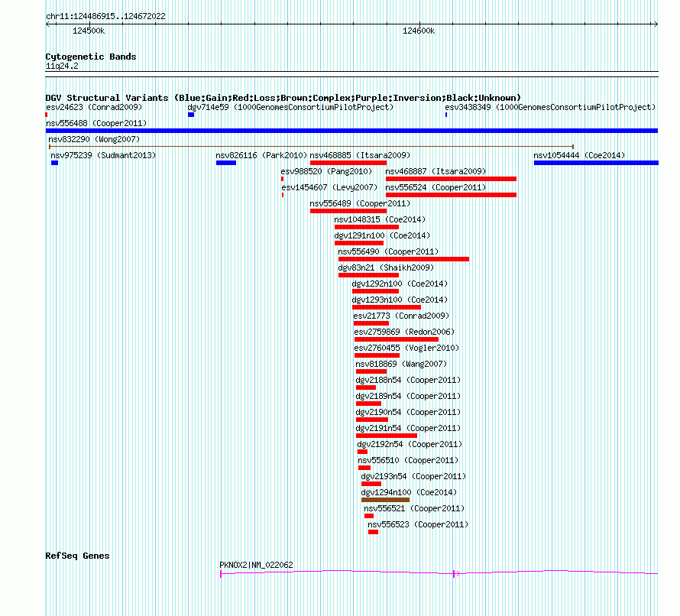Click the Cytogenetic Bands track title
This screenshot has width=680, height=616.
pyautogui.click(x=91, y=57)
